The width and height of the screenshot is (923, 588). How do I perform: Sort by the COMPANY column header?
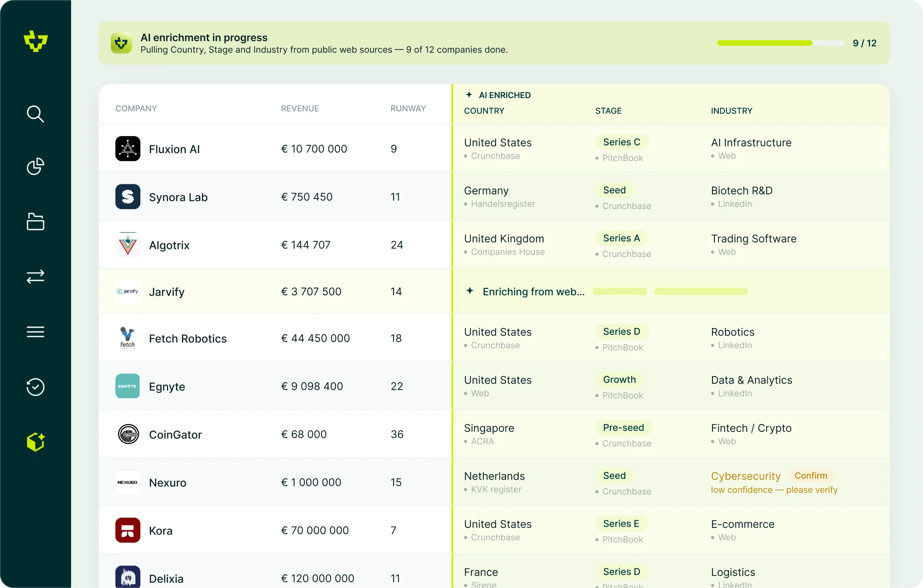tap(136, 108)
